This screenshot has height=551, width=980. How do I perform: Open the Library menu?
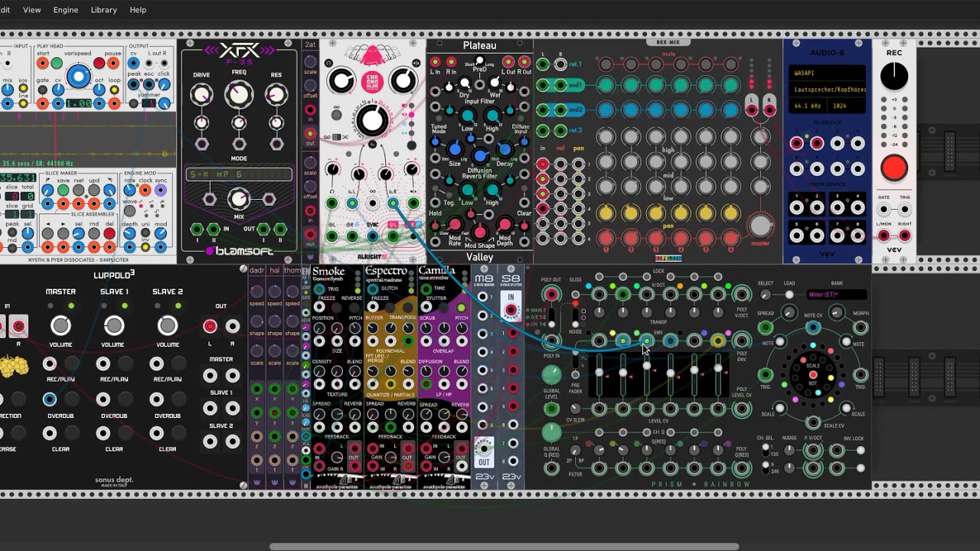click(104, 10)
